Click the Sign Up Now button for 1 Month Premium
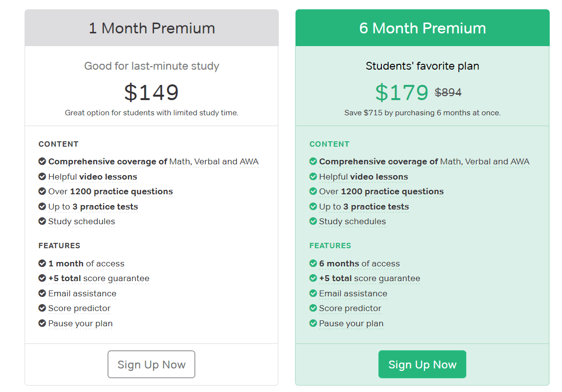The width and height of the screenshot is (562, 392). click(151, 364)
